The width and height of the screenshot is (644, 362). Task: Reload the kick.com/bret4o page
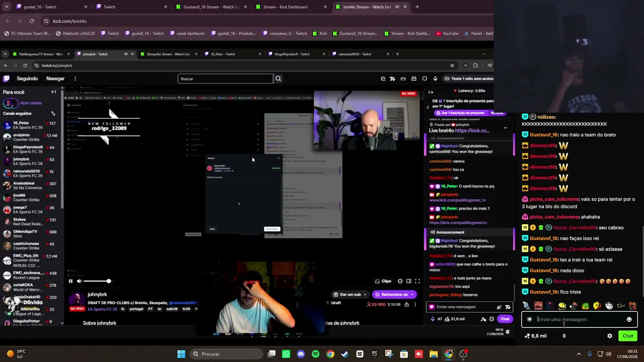(x=32, y=21)
